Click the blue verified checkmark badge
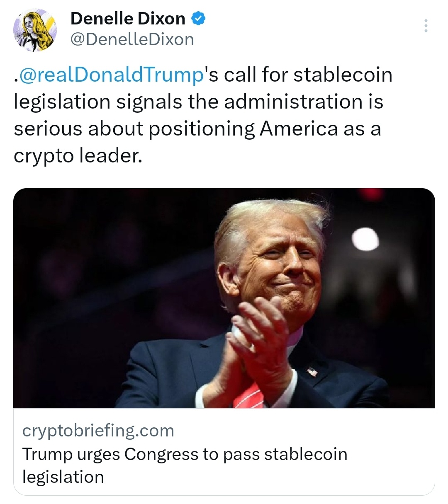448x504 pixels. pyautogui.click(x=198, y=18)
